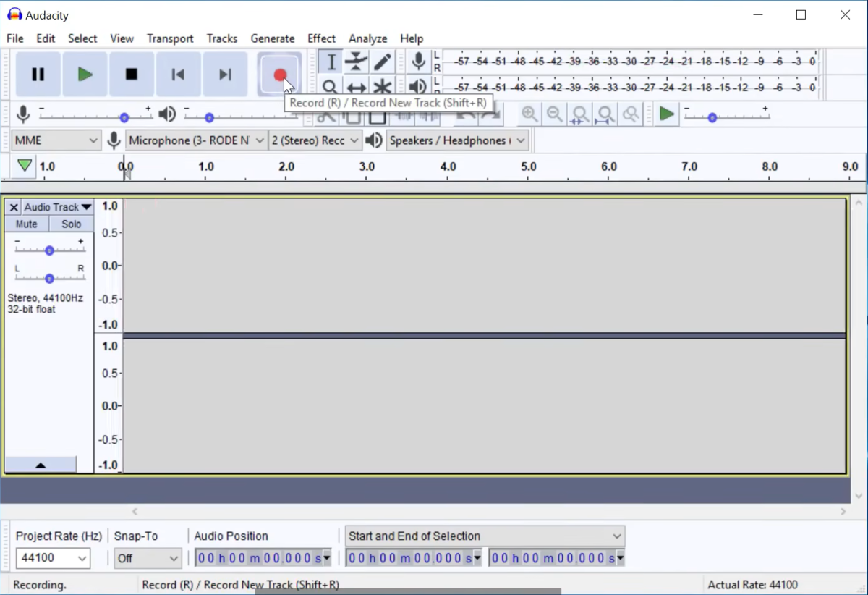This screenshot has height=595, width=868.
Task: Click the horizontal scrollbar right arrow
Action: (x=843, y=512)
